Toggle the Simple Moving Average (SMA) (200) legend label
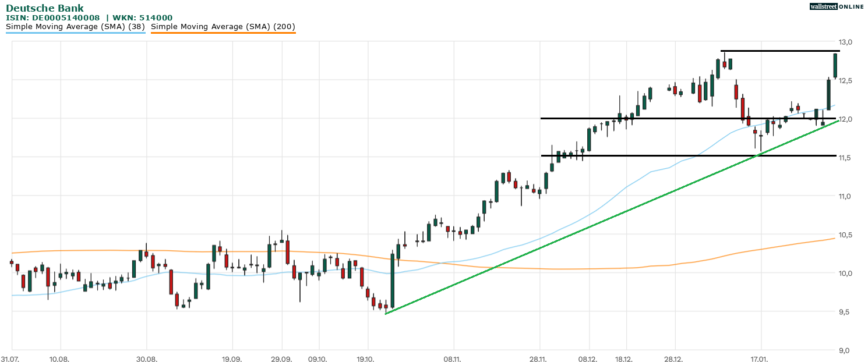Screen dimensions: 868x362 (x=223, y=26)
